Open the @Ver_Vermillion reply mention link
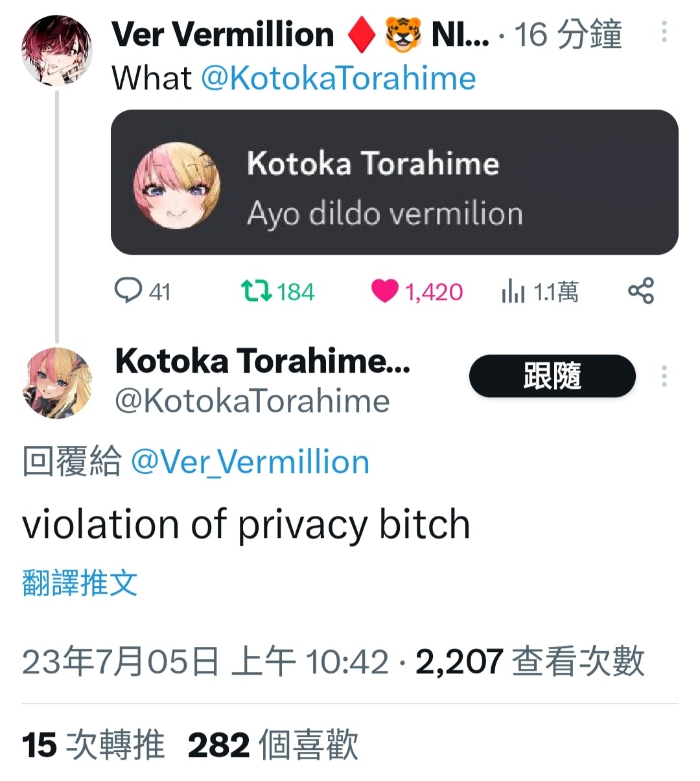Viewport: 700px width, 781px height. point(250,462)
